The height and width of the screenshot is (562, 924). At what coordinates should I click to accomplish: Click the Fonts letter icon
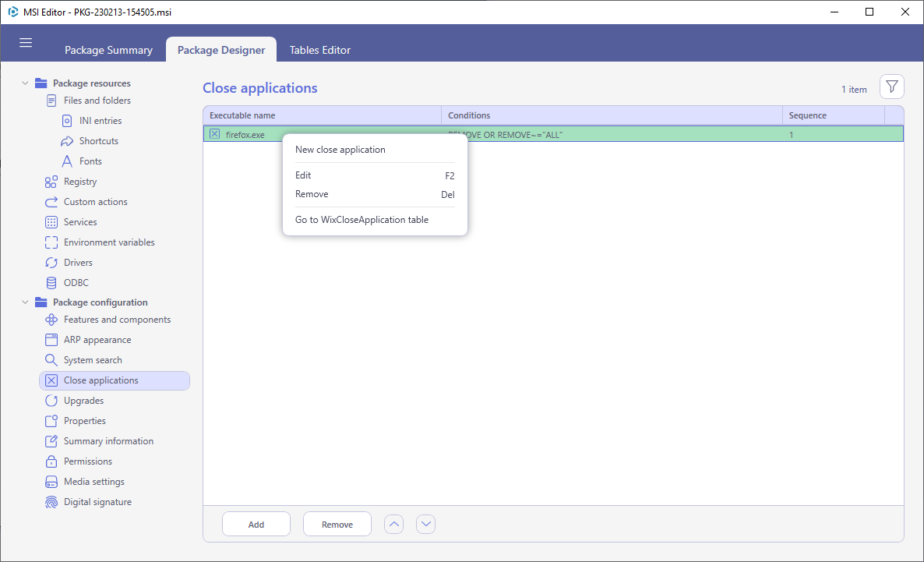pos(67,161)
